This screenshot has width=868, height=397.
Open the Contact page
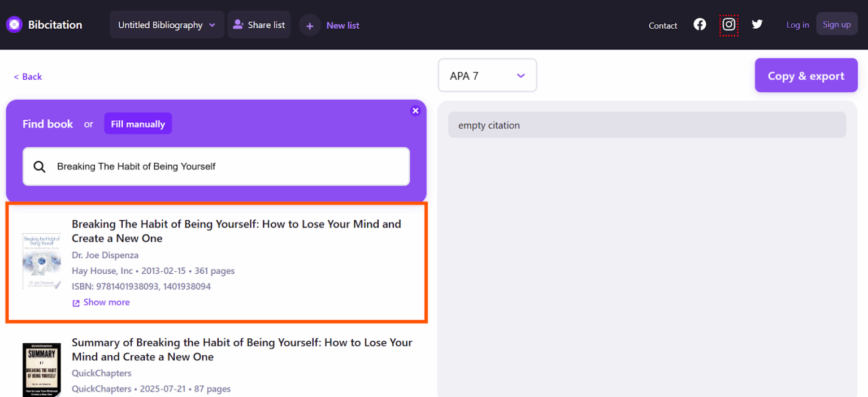[663, 25]
